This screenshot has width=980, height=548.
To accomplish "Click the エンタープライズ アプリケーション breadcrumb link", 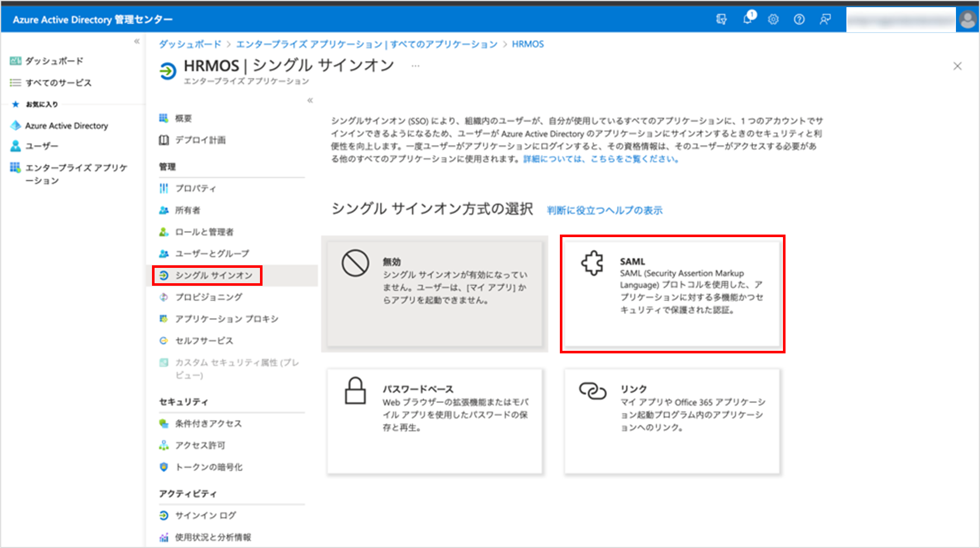I will click(x=366, y=44).
